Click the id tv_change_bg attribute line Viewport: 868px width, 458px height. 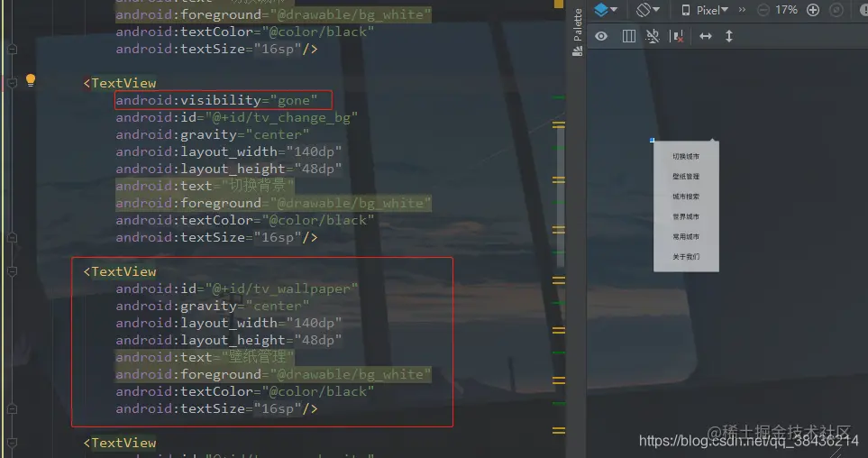(236, 117)
